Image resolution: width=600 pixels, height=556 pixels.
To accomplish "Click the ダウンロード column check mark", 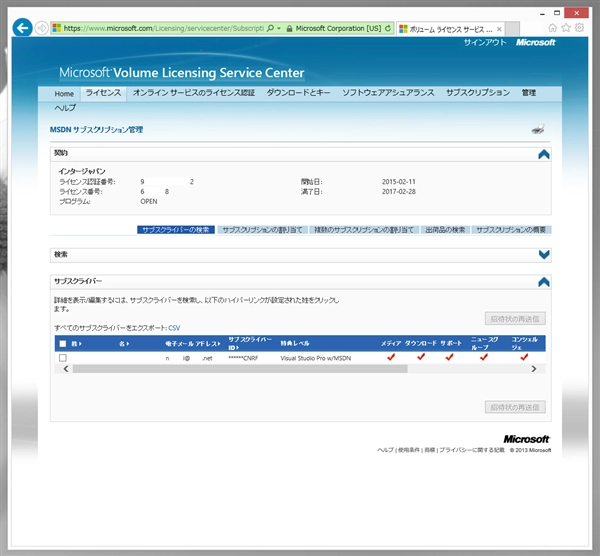I will [x=421, y=357].
